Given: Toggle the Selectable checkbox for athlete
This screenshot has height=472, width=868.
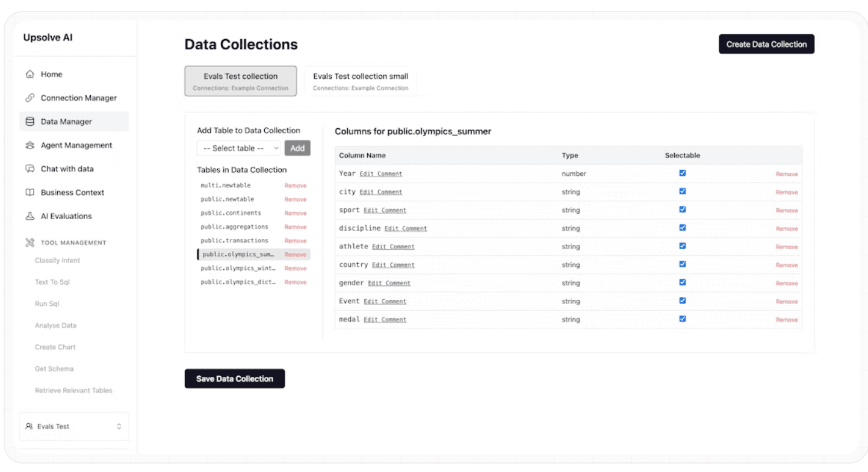Looking at the screenshot, I should click(x=682, y=246).
